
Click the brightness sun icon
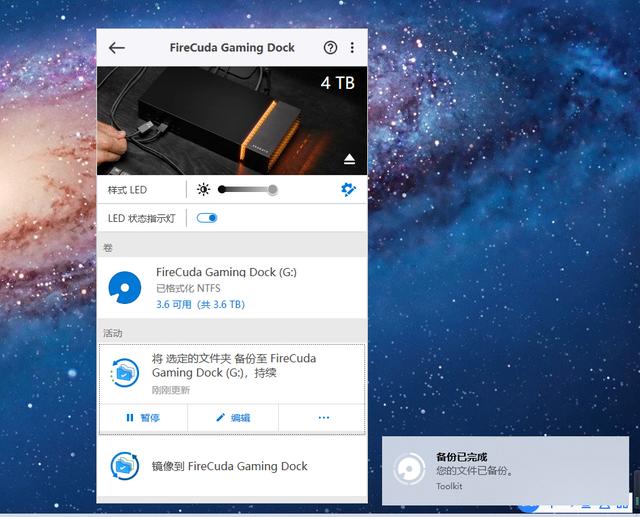coord(203,189)
